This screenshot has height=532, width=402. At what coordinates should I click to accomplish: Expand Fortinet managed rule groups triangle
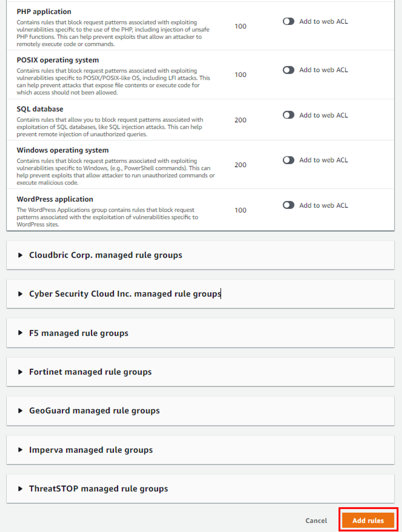click(20, 372)
